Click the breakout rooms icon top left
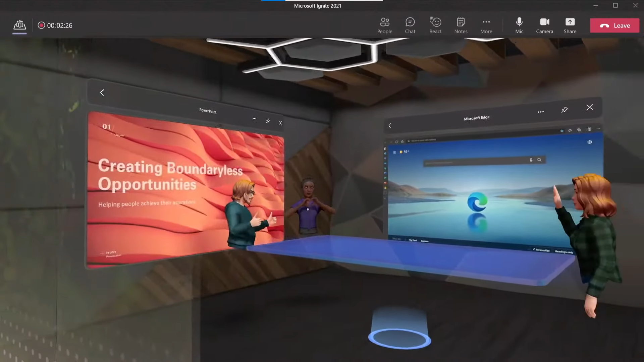 tap(19, 25)
